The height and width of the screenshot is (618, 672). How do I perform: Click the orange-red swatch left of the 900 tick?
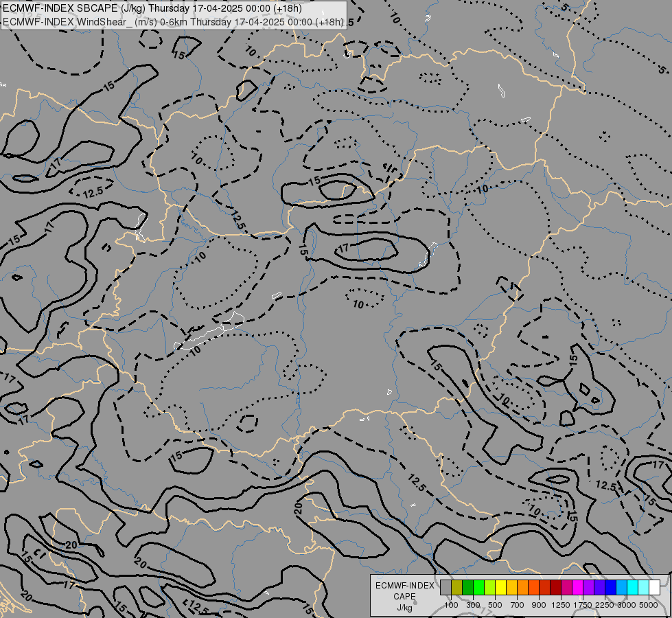(533, 588)
